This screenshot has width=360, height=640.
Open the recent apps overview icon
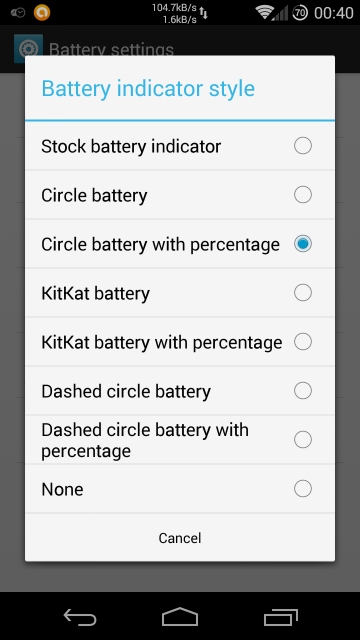281,617
